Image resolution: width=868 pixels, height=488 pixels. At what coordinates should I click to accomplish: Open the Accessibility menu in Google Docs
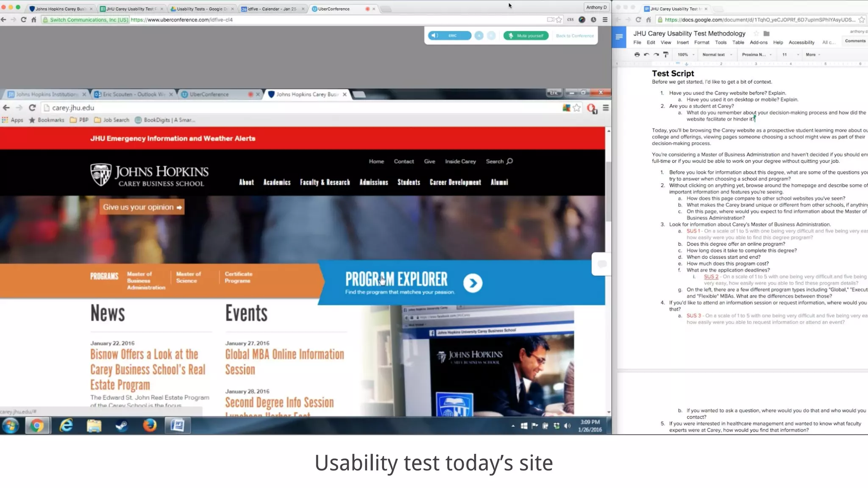tap(801, 42)
